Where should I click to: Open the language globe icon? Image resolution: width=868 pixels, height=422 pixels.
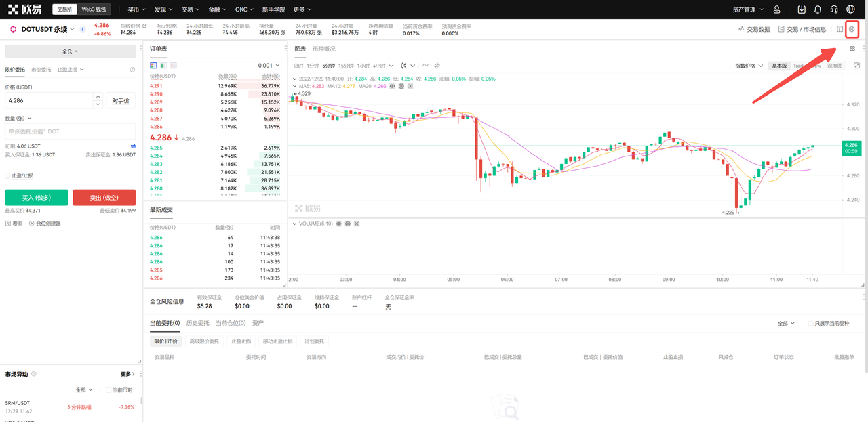click(x=851, y=9)
